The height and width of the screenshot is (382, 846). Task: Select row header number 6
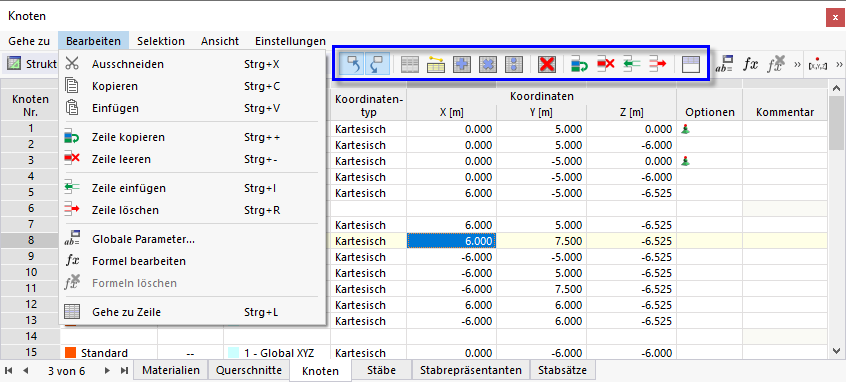31,208
